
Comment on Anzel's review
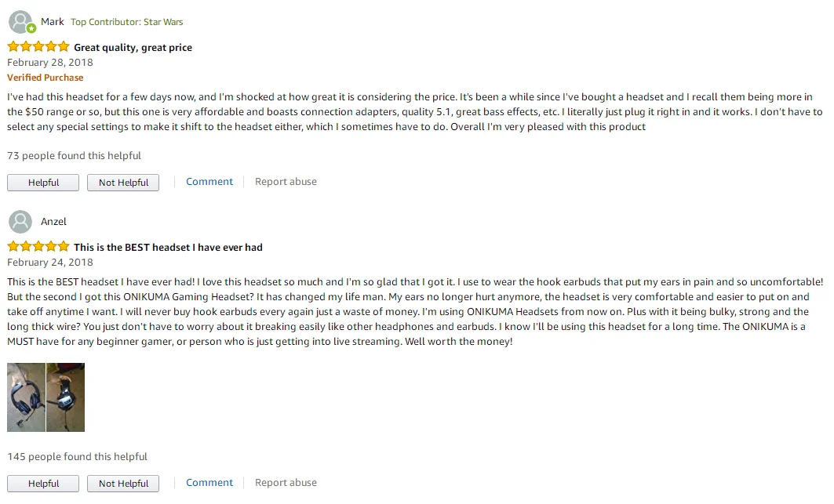tap(209, 483)
